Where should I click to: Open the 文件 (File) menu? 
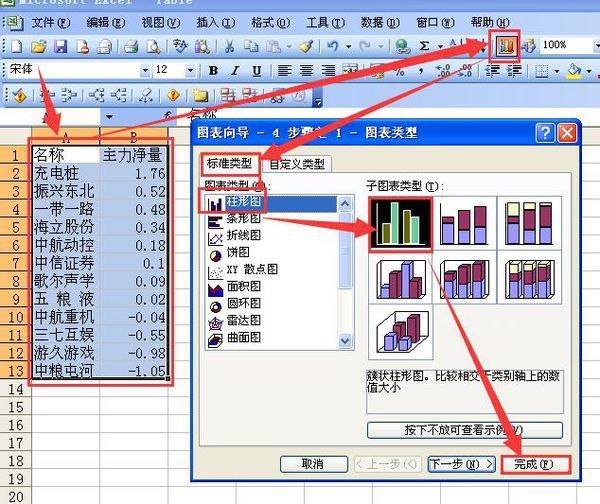[x=51, y=23]
